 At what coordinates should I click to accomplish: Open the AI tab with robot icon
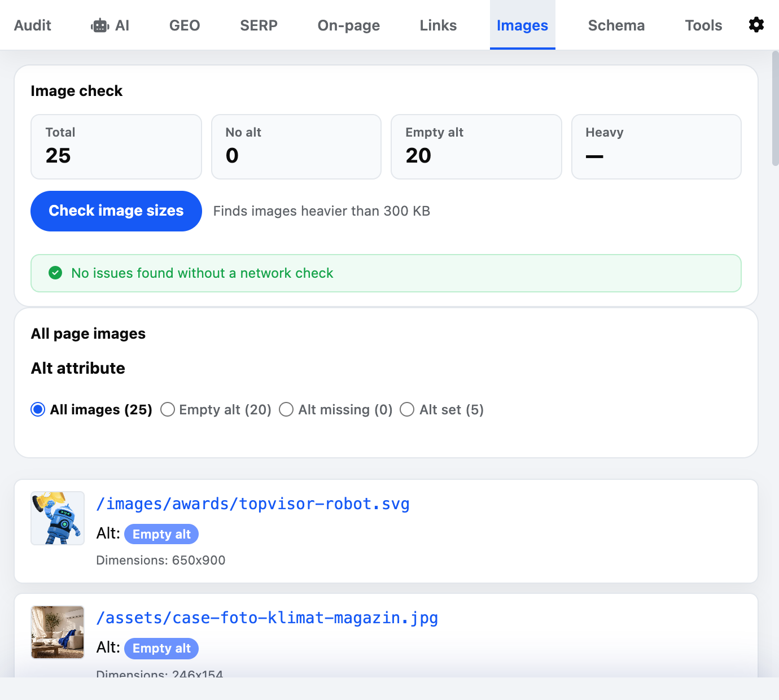110,25
